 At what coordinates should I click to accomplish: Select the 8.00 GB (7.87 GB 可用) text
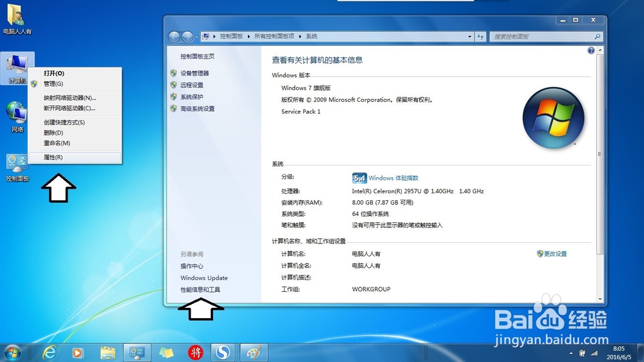383,202
